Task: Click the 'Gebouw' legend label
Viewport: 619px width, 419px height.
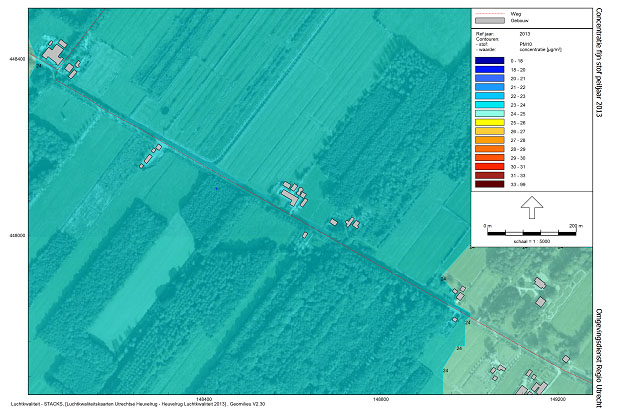Action: [519, 21]
